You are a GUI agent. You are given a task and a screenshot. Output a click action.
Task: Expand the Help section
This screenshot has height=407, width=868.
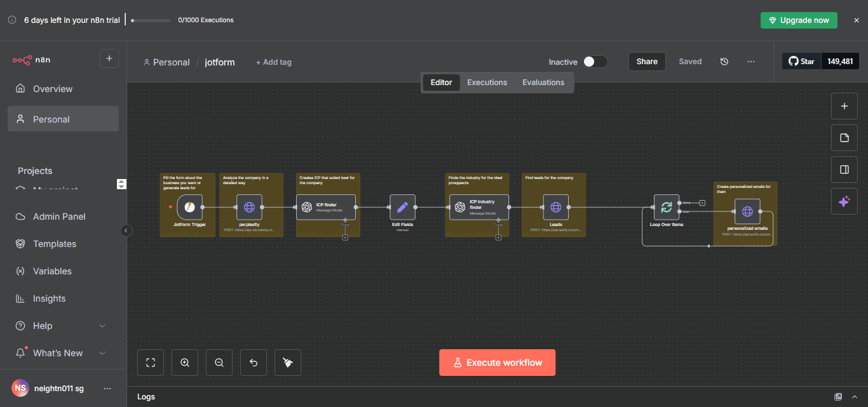(58, 325)
